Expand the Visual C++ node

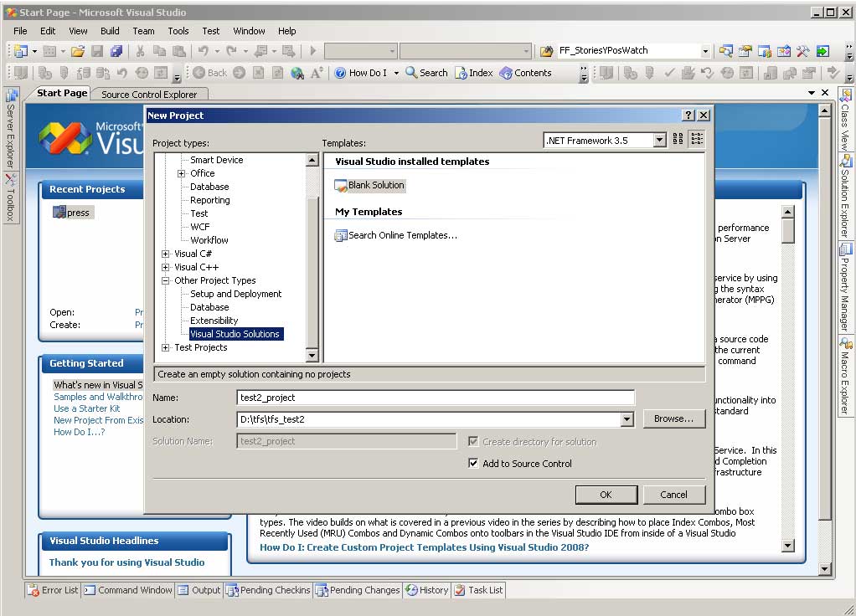[165, 267]
